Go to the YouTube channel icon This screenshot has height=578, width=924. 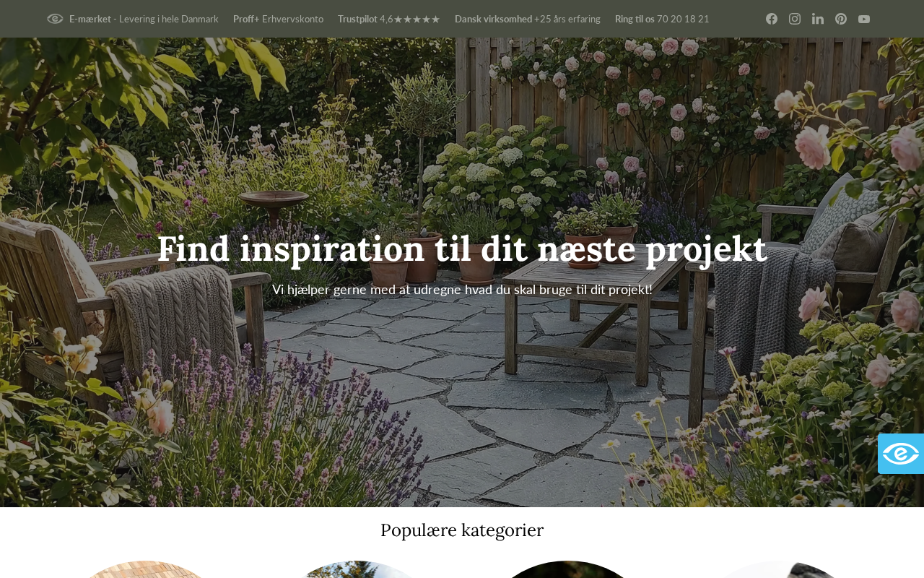pos(864,19)
